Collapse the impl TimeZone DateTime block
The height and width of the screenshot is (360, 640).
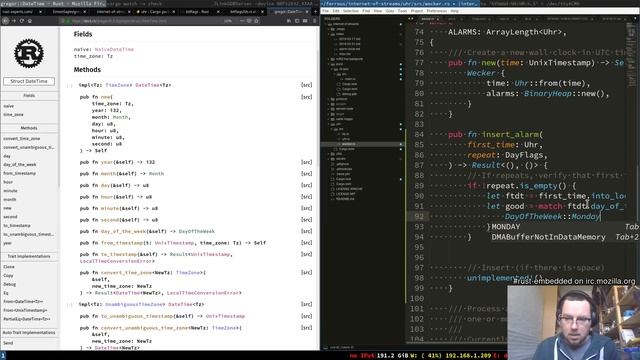click(x=70, y=85)
